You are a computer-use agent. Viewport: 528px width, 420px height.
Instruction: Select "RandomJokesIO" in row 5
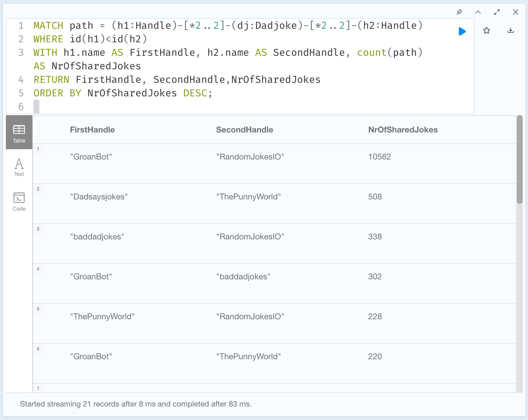click(250, 317)
